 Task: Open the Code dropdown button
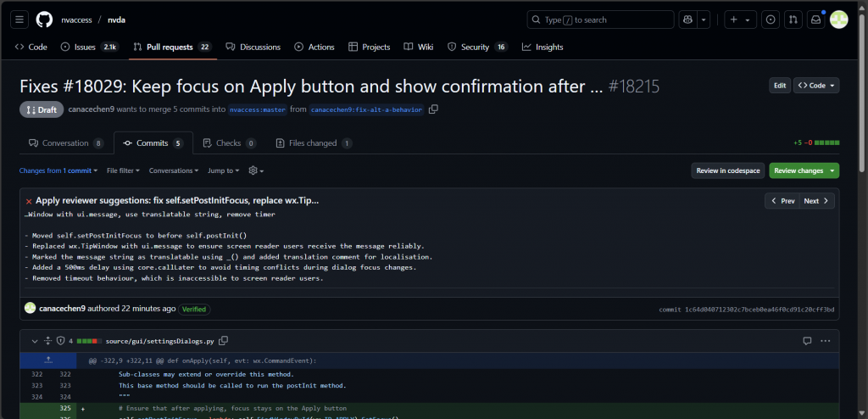pyautogui.click(x=816, y=86)
